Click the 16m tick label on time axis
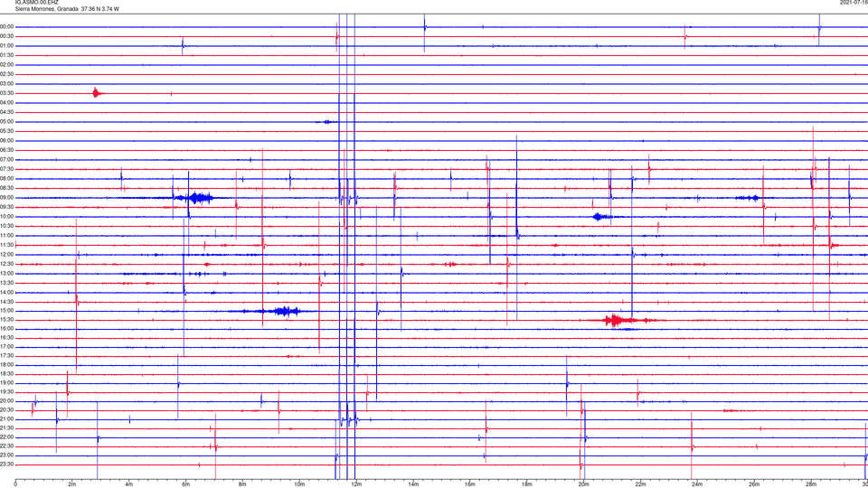The image size is (868, 488). click(470, 484)
